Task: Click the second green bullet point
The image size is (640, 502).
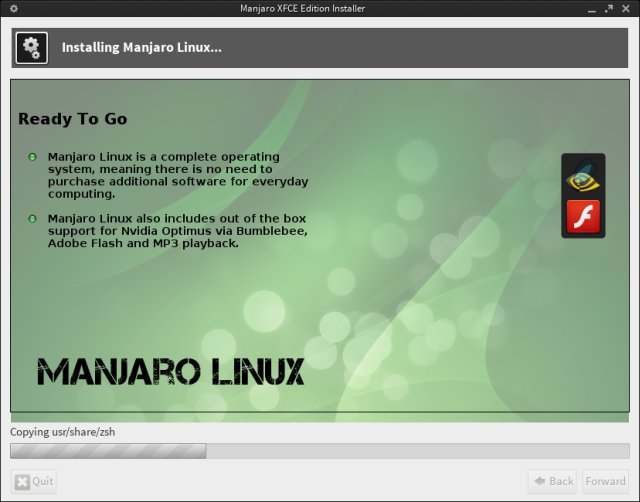Action: 32,218
